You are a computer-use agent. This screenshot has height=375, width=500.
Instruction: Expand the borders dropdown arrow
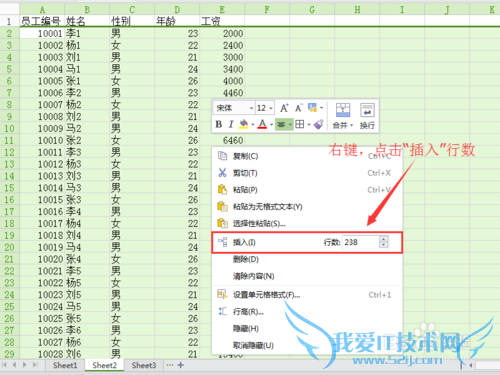(309, 125)
